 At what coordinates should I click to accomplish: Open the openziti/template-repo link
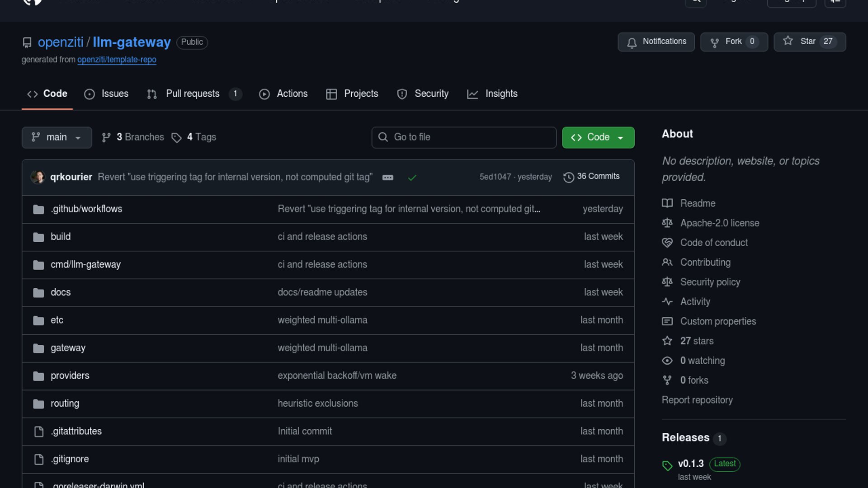[117, 60]
